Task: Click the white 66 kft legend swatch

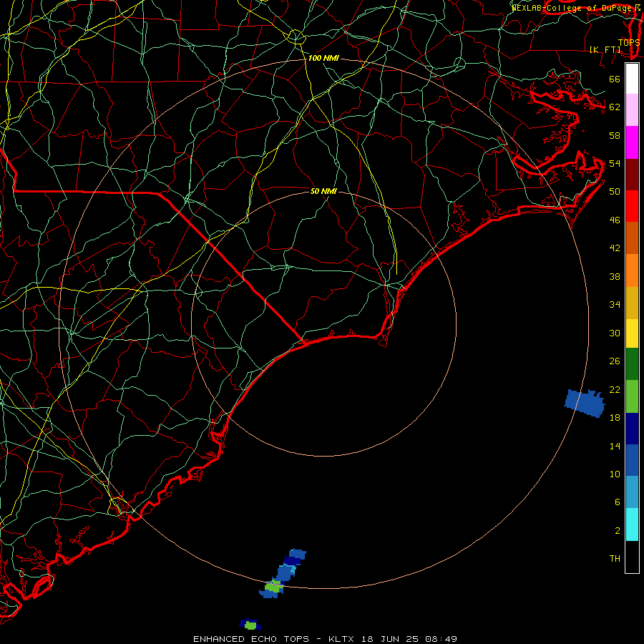Action: pos(632,79)
